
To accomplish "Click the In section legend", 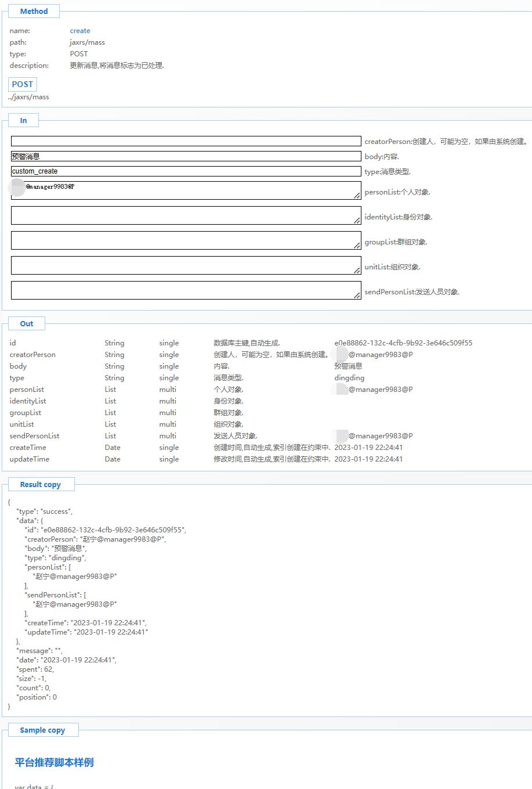I will (23, 120).
